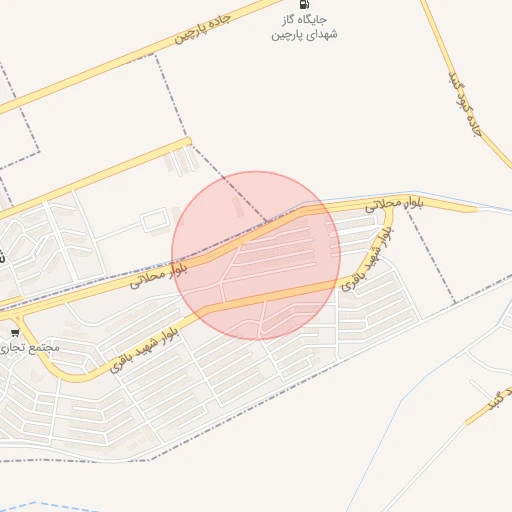
Task: Click the بلوار شهید باقری label on the curved connector road
Action: pos(367,259)
